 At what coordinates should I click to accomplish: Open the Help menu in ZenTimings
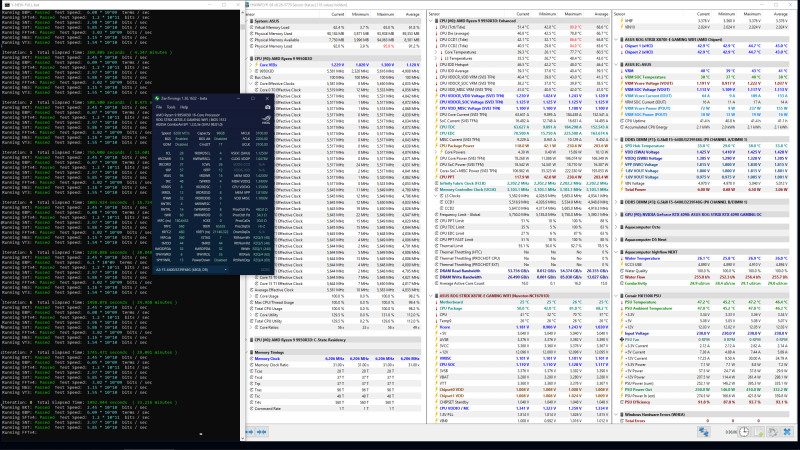tap(184, 107)
